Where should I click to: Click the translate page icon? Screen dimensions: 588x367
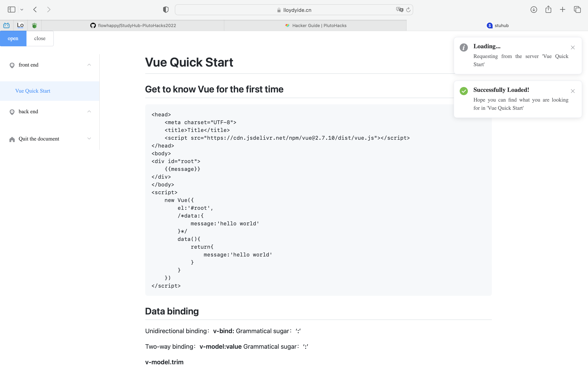click(399, 10)
